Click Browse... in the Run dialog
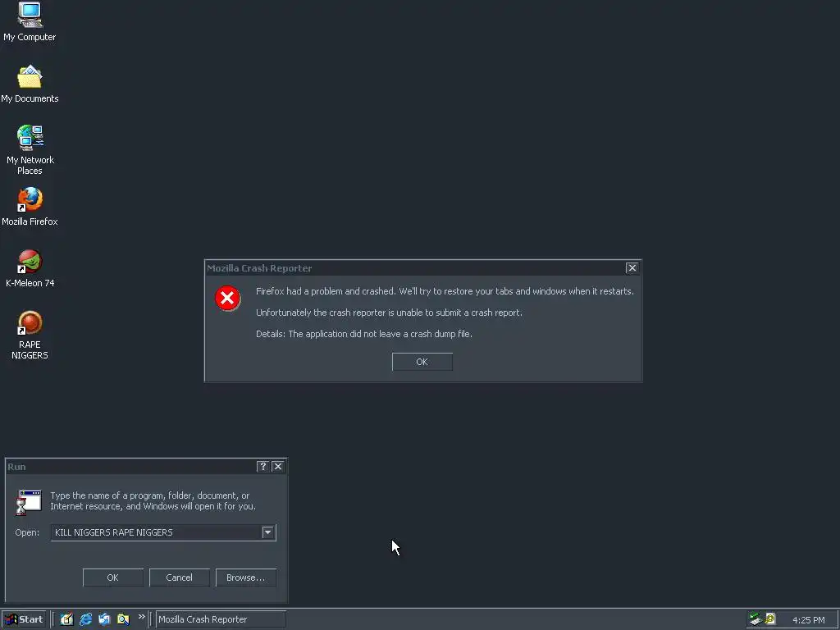Image resolution: width=840 pixels, height=630 pixels. point(246,577)
